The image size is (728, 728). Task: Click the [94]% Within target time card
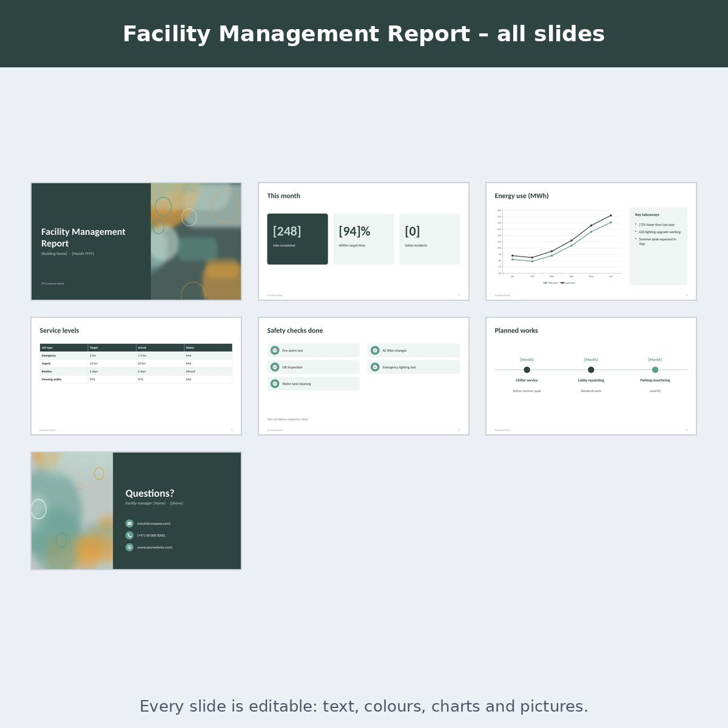[363, 239]
